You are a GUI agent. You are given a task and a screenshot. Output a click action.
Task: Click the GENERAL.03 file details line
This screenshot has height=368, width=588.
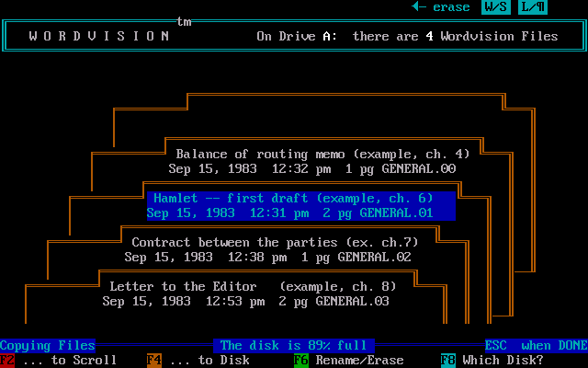[245, 301]
